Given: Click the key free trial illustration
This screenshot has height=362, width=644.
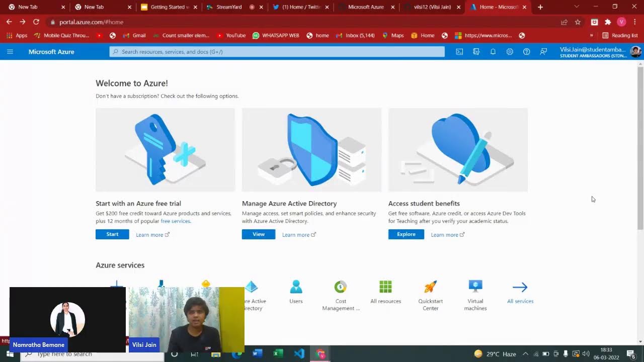Looking at the screenshot, I should tap(165, 150).
